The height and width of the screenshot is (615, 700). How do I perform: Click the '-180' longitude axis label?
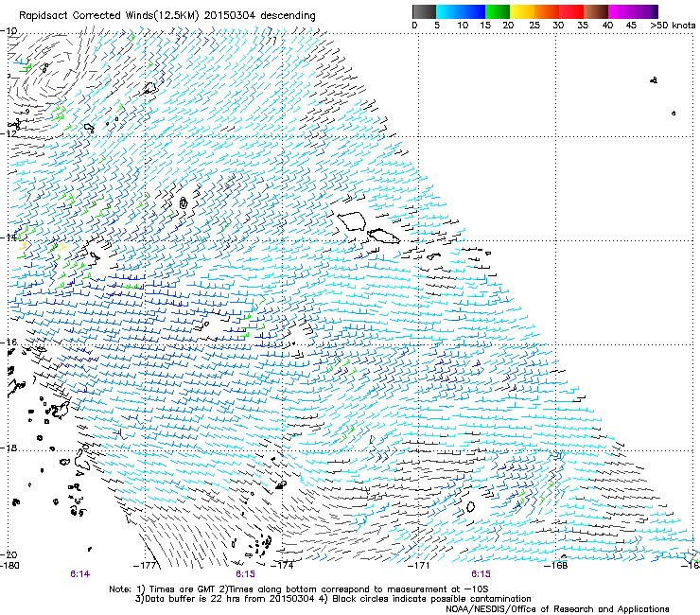[x=9, y=566]
